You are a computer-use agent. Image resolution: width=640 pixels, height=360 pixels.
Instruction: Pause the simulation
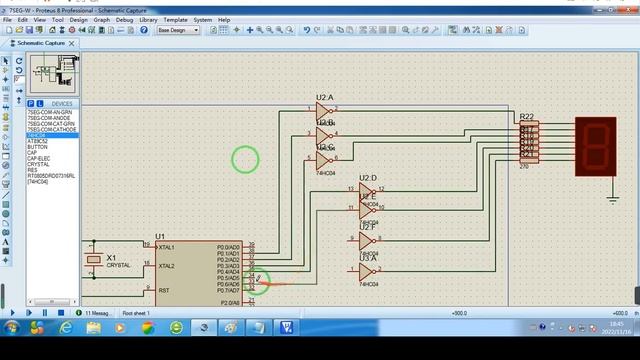[45, 313]
